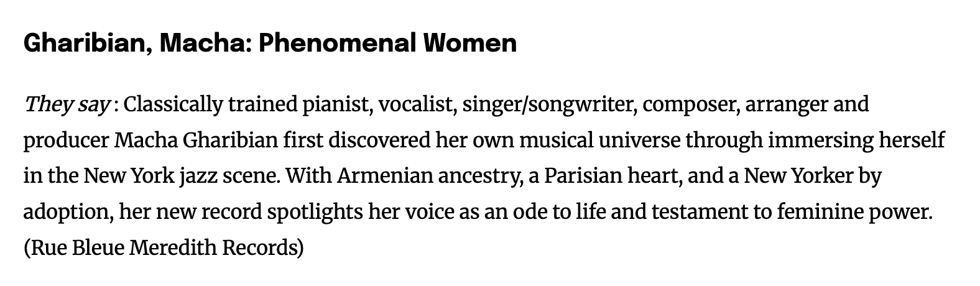Click the word "spotlights" in the paragraph
Image resolution: width=980 pixels, height=286 pixels.
pos(315,213)
